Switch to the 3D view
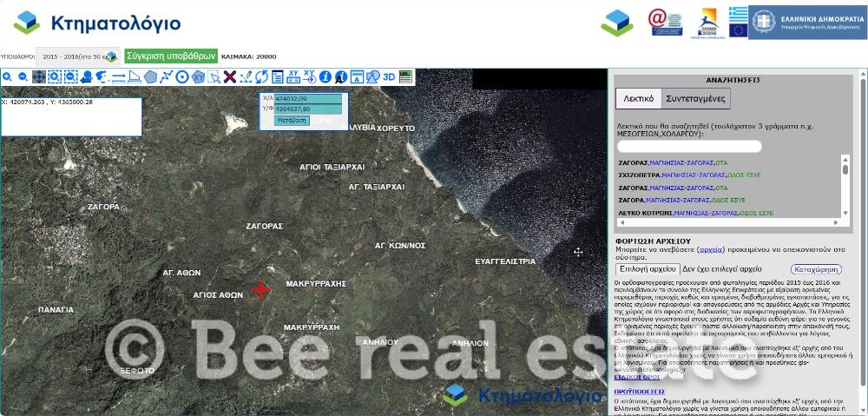This screenshot has width=868, height=416. coord(389,76)
